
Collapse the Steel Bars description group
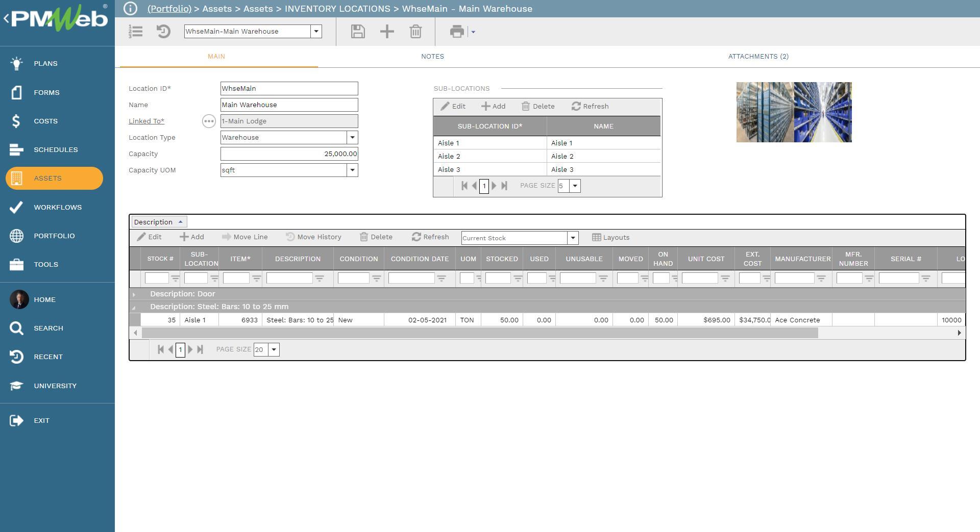134,307
